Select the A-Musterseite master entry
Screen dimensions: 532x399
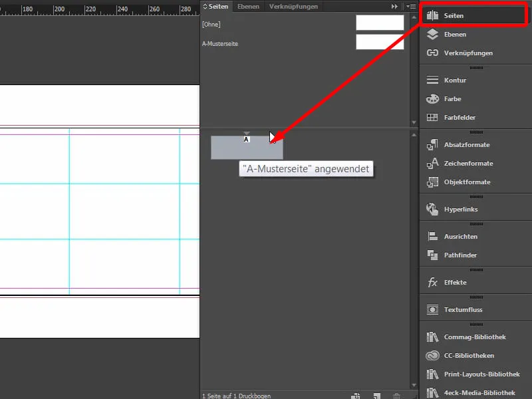pyautogui.click(x=303, y=43)
